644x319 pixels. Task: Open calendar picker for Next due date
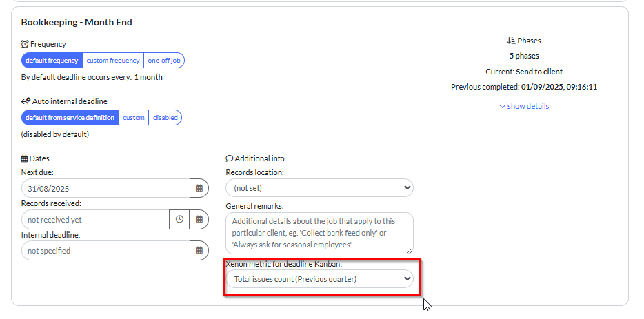pos(199,188)
